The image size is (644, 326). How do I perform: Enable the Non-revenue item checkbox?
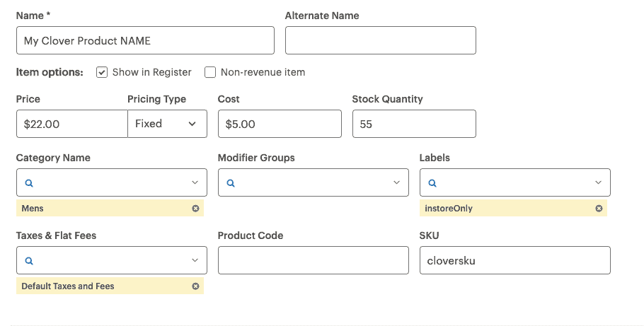coord(210,72)
